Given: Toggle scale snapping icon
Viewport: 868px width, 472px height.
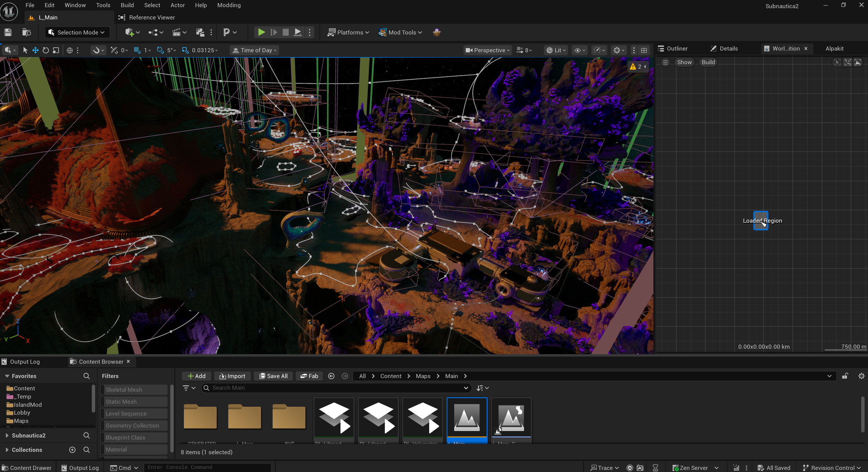Looking at the screenshot, I should 185,50.
